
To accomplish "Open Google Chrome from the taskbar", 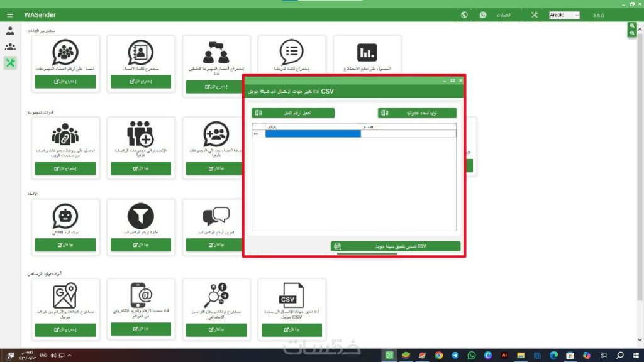I will (438, 356).
